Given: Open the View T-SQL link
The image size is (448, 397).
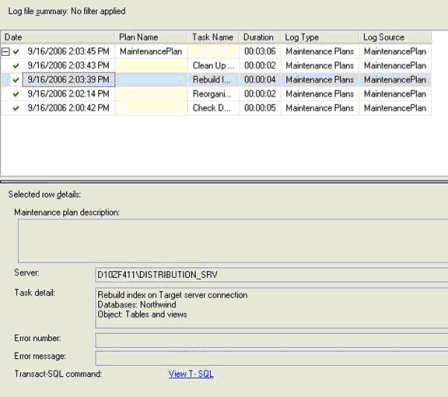Looking at the screenshot, I should pyautogui.click(x=191, y=374).
